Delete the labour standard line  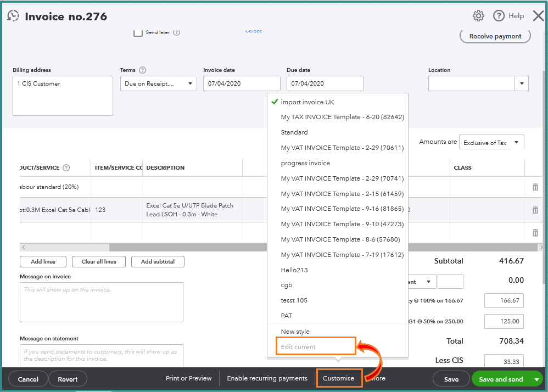coord(535,187)
